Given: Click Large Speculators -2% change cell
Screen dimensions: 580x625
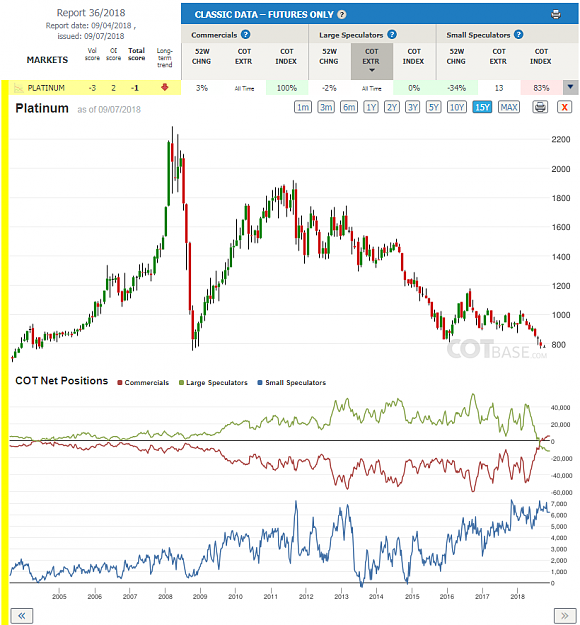Looking at the screenshot, I should click(329, 88).
